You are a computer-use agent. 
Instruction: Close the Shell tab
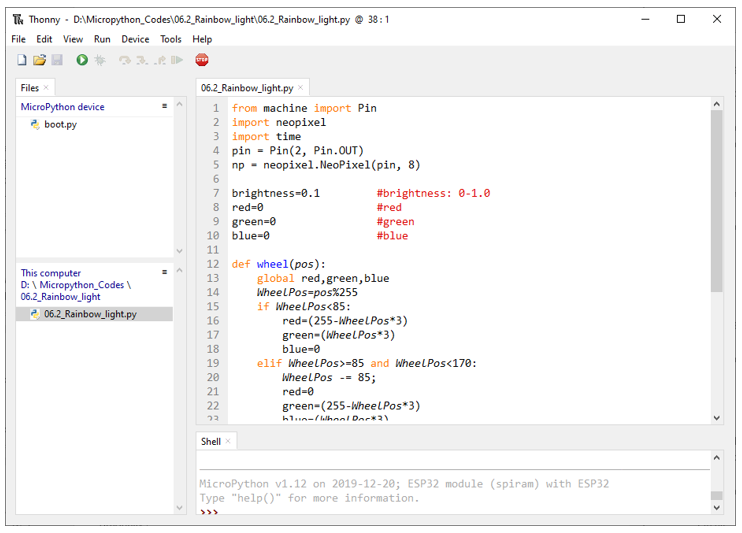pos(228,441)
